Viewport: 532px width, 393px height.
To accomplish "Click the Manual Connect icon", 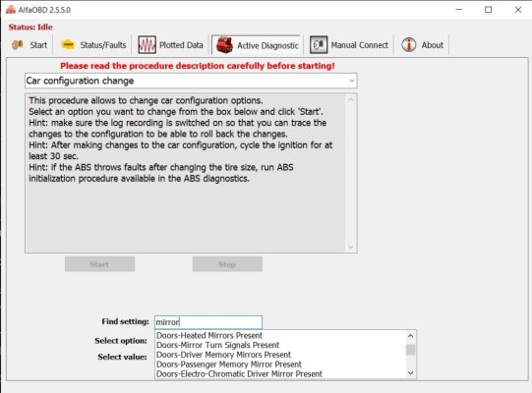I will [x=319, y=45].
